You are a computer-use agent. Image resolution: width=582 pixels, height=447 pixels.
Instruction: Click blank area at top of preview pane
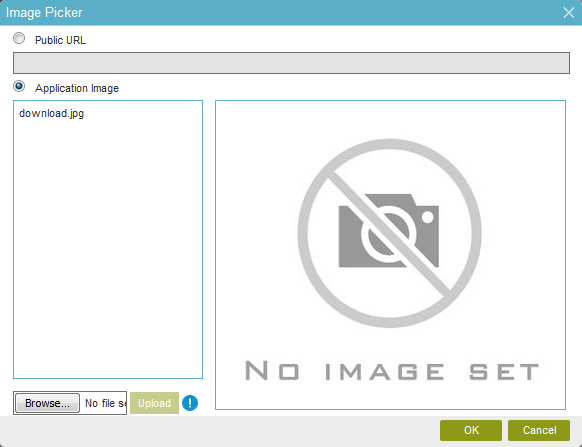pyautogui.click(x=390, y=119)
